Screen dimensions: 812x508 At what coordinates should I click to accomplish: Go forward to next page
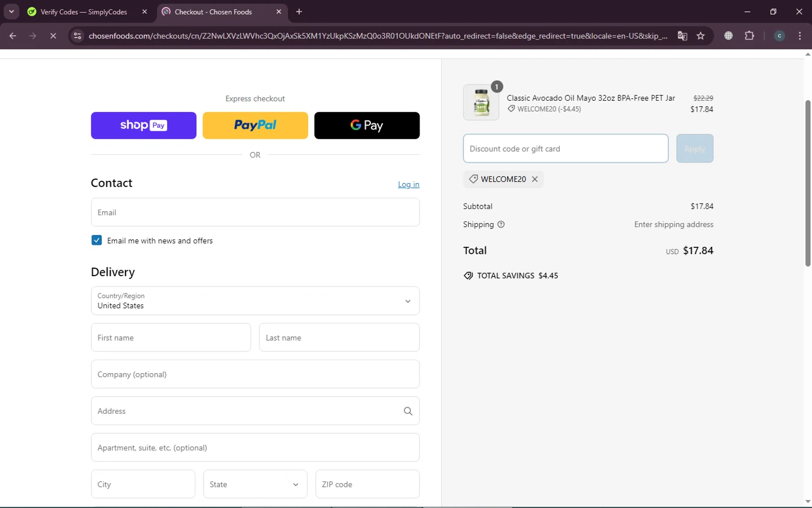coord(33,36)
